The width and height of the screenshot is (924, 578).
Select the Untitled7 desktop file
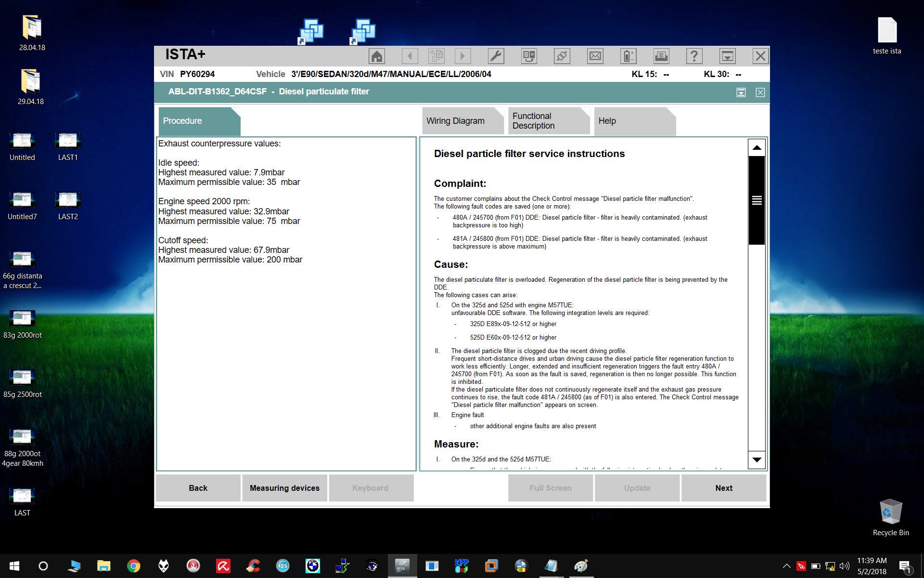pyautogui.click(x=22, y=206)
